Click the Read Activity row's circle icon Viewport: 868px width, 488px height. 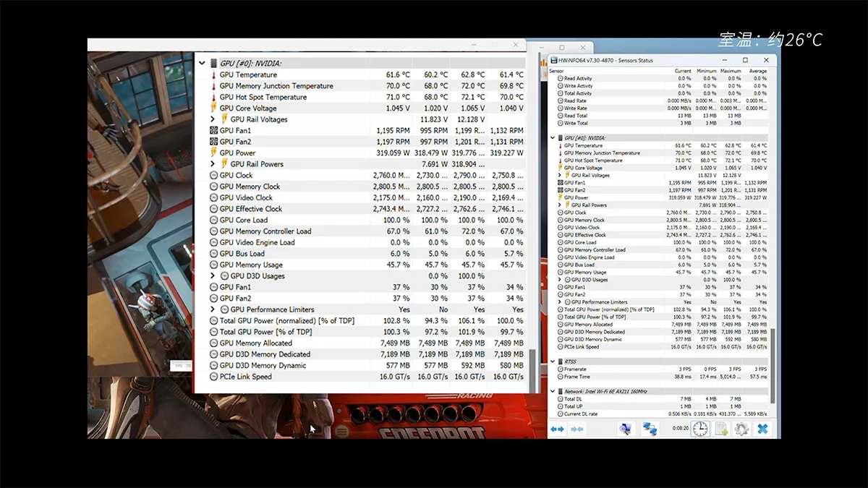(560, 78)
